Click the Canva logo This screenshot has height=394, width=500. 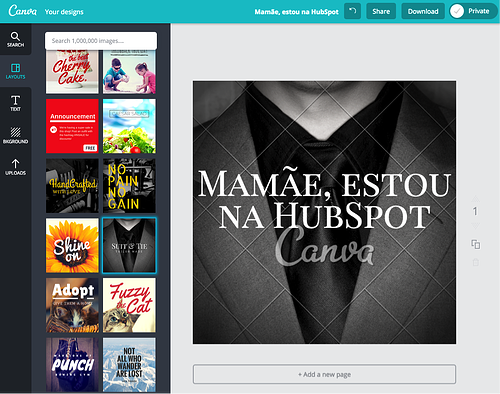click(x=22, y=11)
